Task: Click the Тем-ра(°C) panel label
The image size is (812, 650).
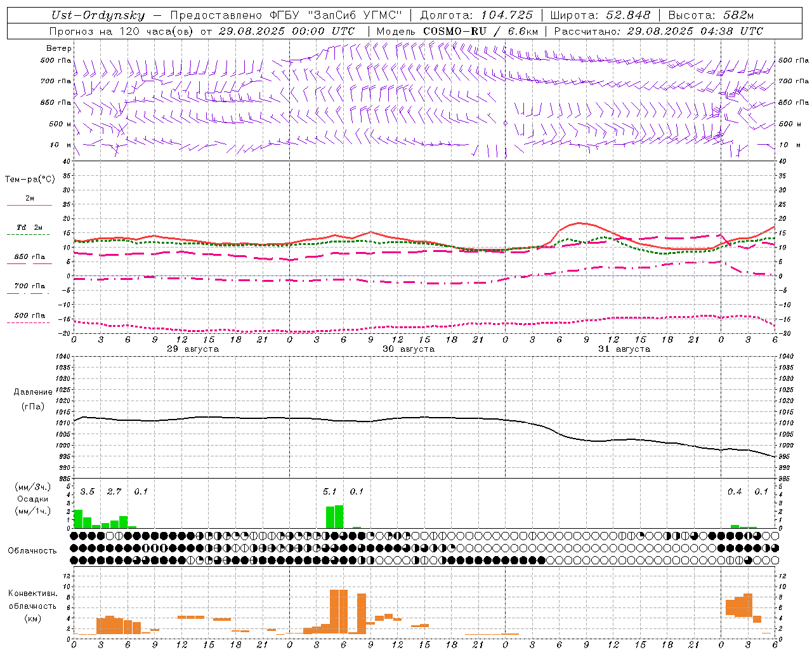Action: [x=30, y=180]
